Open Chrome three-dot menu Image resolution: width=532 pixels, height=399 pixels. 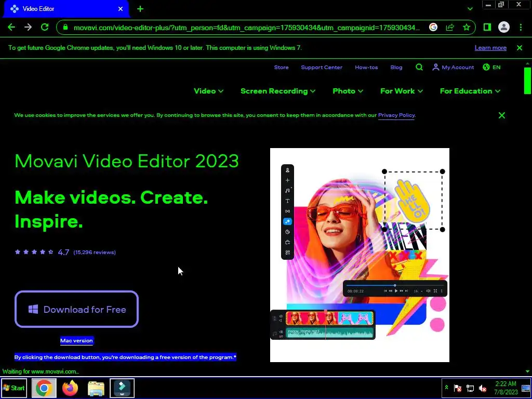pos(521,27)
